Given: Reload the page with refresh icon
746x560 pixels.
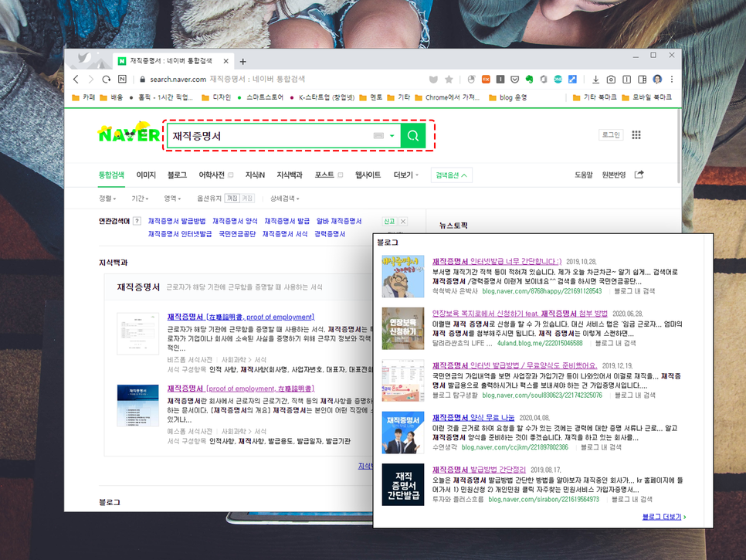Looking at the screenshot, I should pos(107,80).
